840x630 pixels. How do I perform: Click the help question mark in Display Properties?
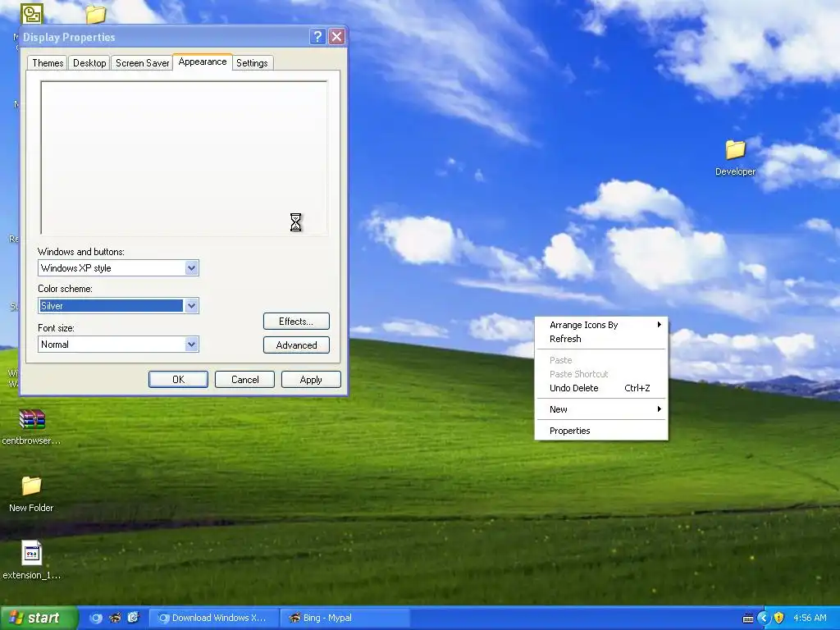(317, 36)
